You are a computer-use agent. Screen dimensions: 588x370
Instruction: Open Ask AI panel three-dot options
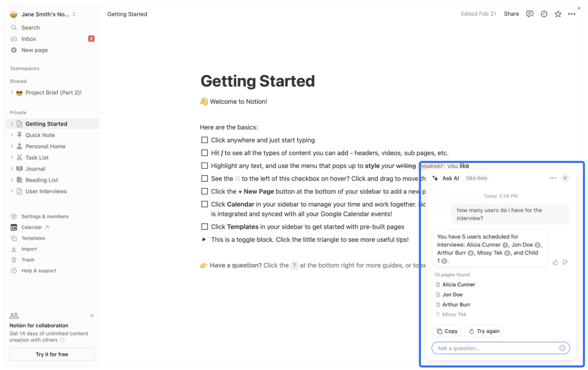click(x=553, y=178)
